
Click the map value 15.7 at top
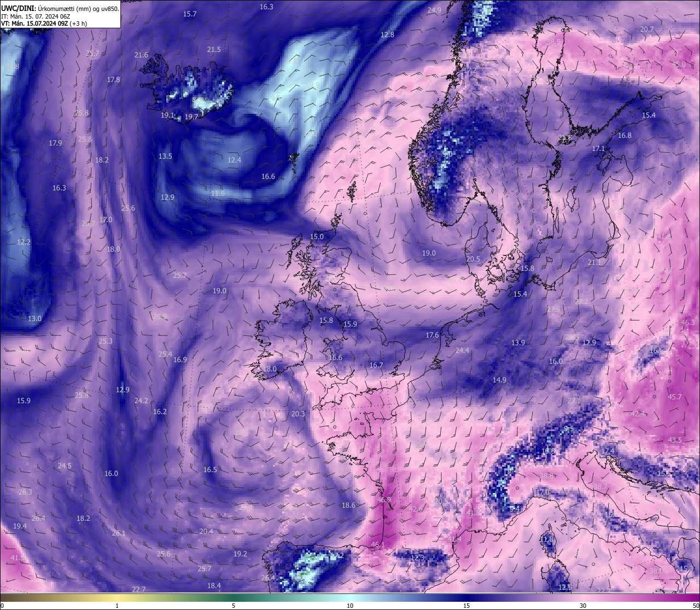[x=190, y=14]
